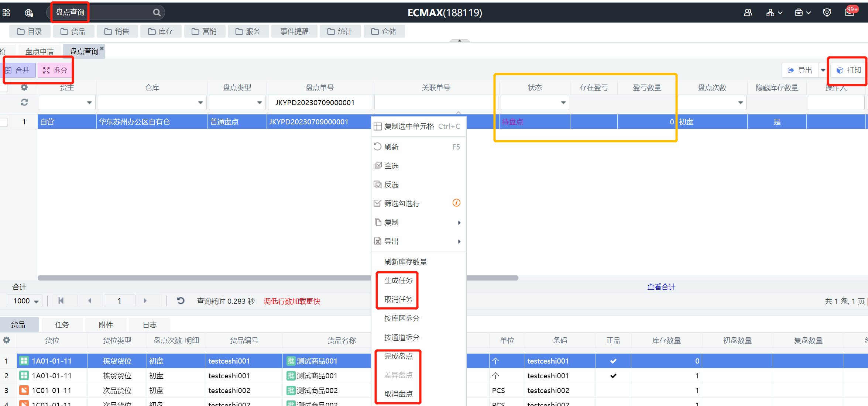
Task: Click the 打印 print button
Action: [x=848, y=70]
